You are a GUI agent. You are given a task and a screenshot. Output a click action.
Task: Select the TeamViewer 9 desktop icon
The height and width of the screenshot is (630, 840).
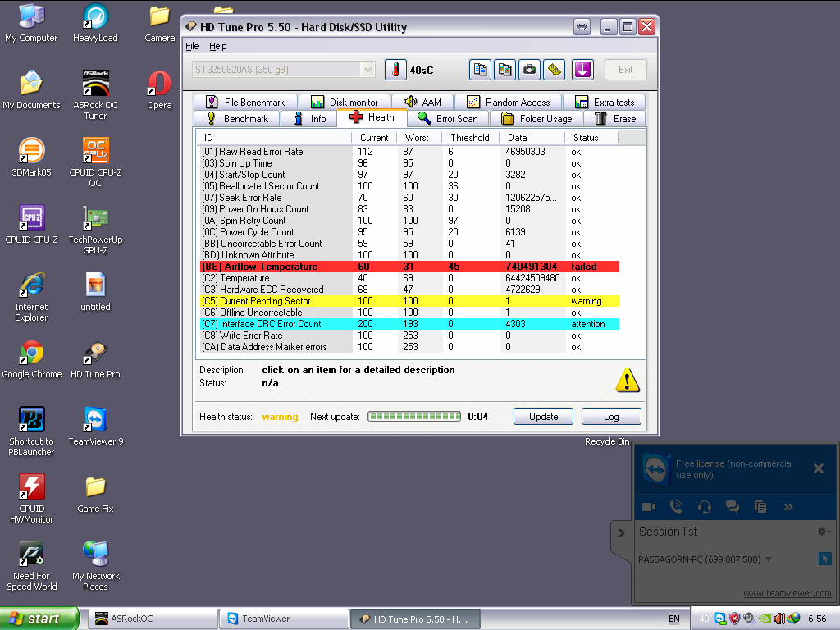(x=95, y=427)
